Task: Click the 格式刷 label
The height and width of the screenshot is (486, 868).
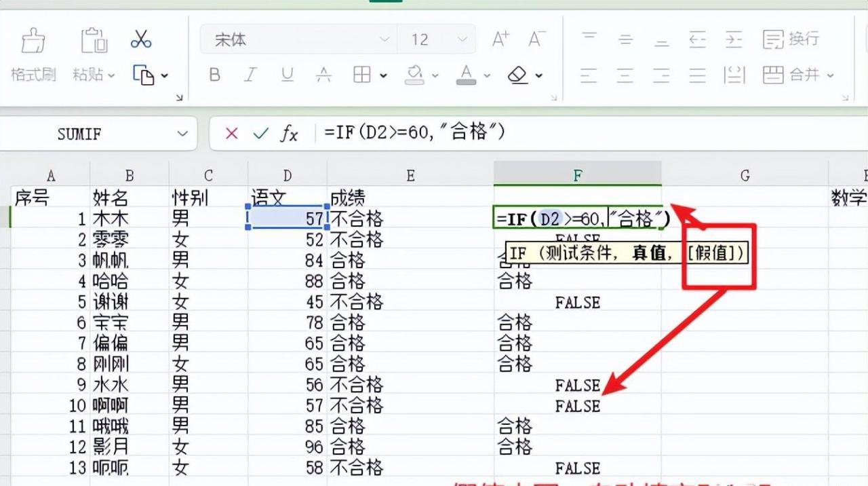Action: pyautogui.click(x=33, y=75)
